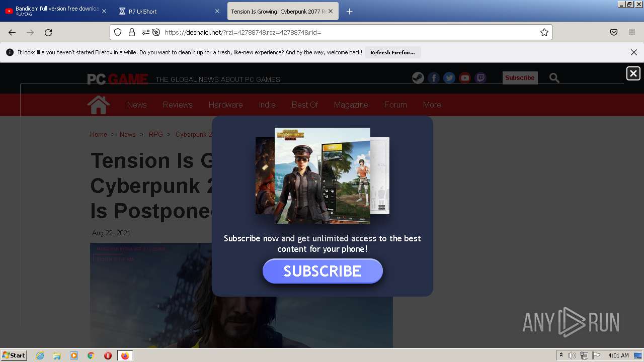Click the PUBG game artwork in the popup
Viewport: 644px width, 362px height.
pos(323,175)
